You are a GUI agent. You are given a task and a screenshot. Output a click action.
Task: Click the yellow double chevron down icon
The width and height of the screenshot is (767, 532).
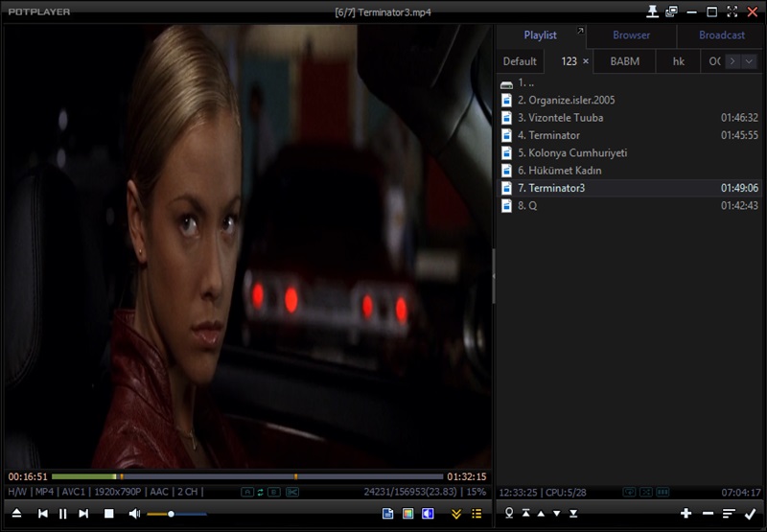[456, 514]
